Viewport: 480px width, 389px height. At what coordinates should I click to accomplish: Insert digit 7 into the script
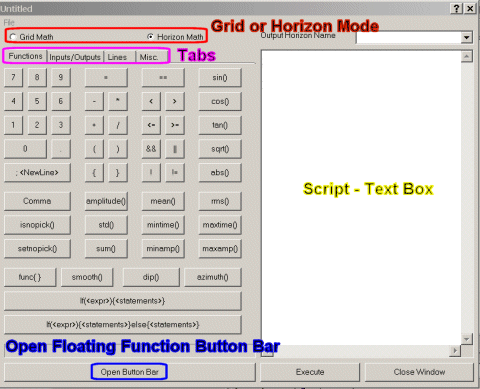(x=13, y=77)
